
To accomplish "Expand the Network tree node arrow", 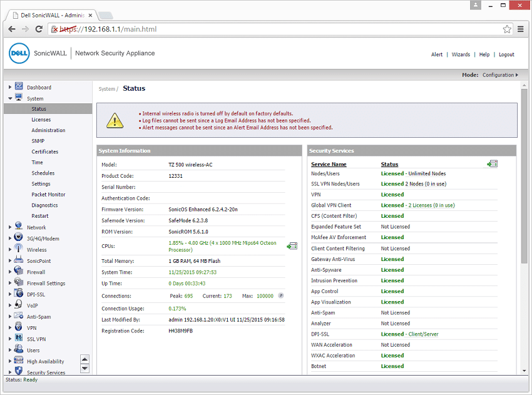I will pos(10,227).
